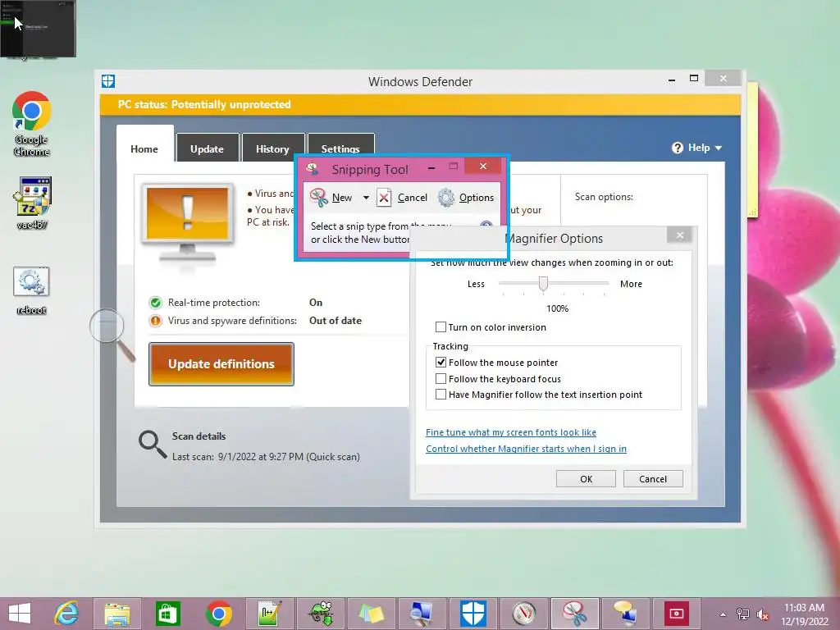Click the top-left preview thumbnail
The image size is (840, 630).
point(38,29)
